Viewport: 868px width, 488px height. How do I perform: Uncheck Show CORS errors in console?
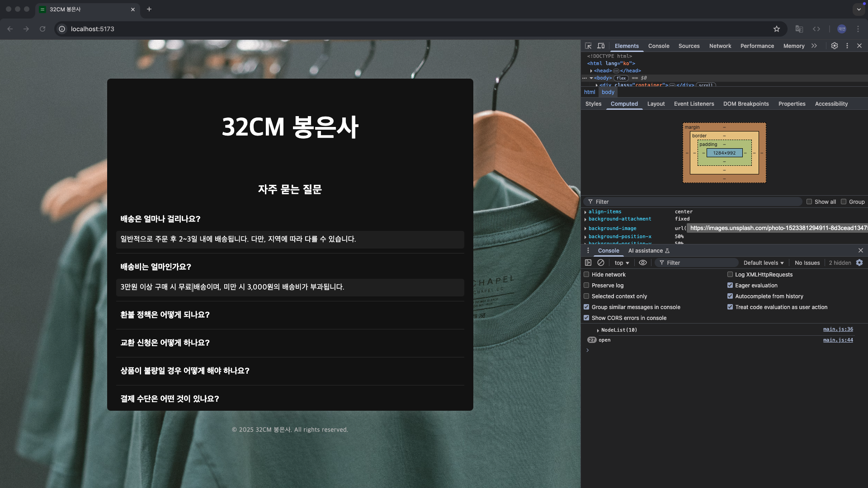click(x=586, y=318)
